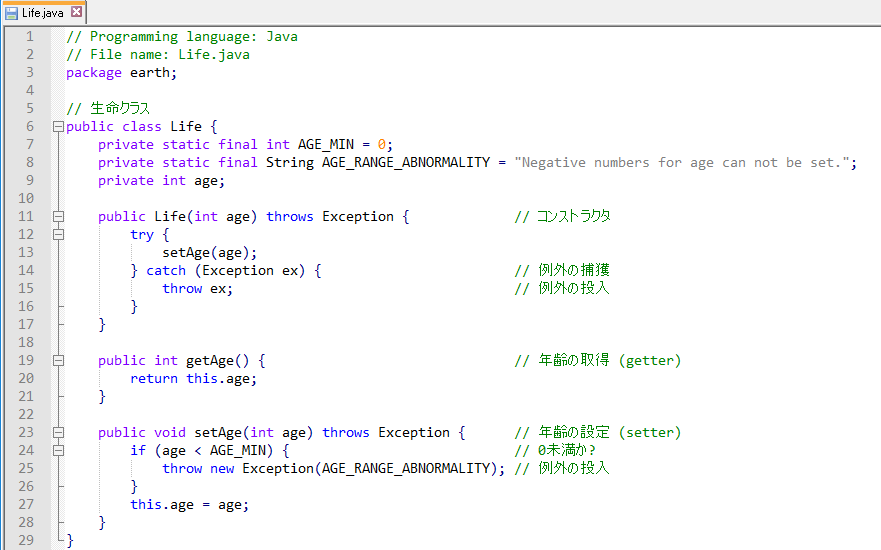Click line number 18 in the margin

click(x=26, y=342)
